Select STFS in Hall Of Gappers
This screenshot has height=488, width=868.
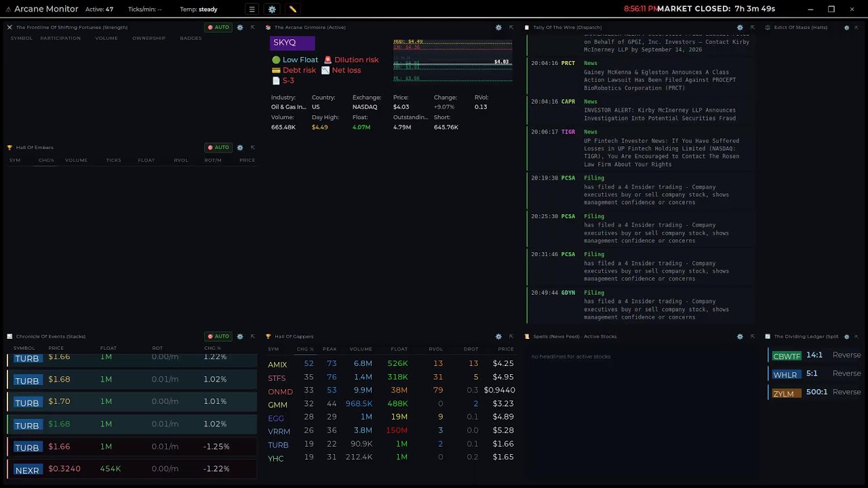pos(277,378)
